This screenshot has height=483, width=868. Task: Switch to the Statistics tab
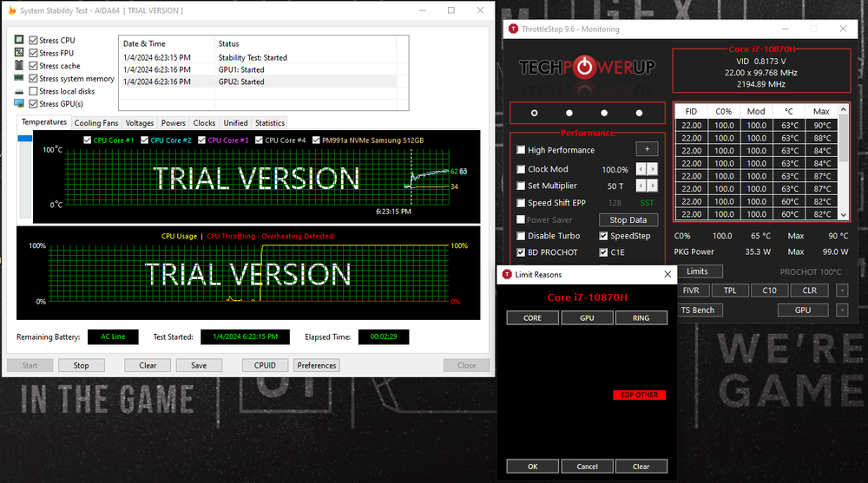(270, 123)
